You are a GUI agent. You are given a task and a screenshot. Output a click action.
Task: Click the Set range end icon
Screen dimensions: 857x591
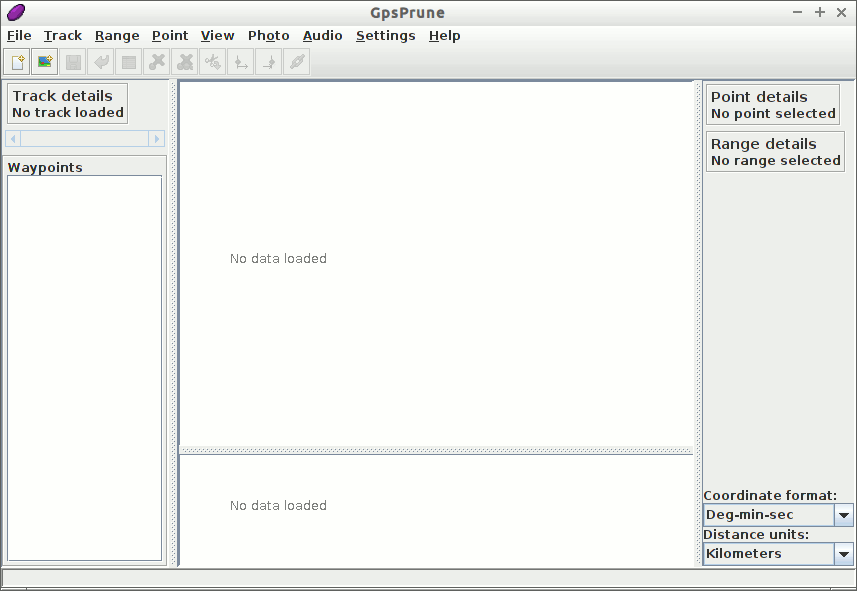pos(269,62)
